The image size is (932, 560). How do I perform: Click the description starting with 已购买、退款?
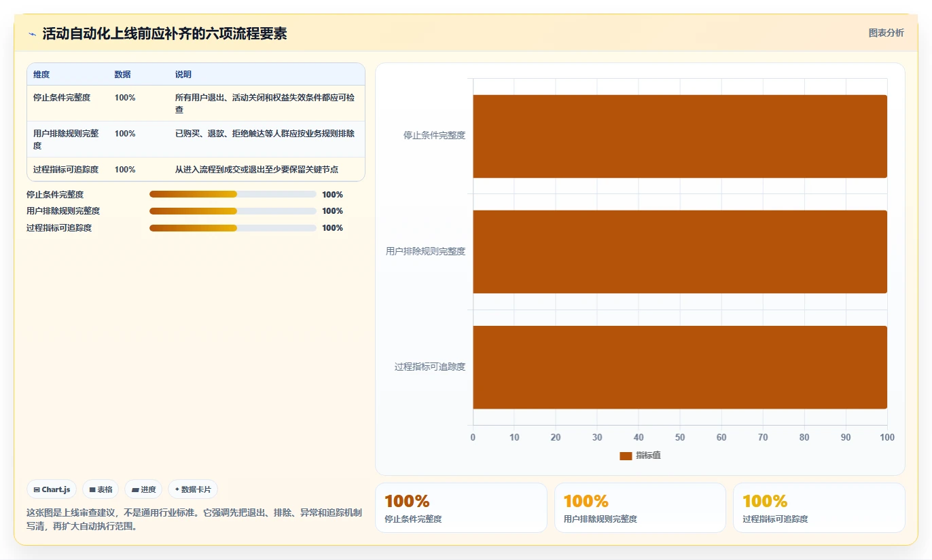pos(265,134)
